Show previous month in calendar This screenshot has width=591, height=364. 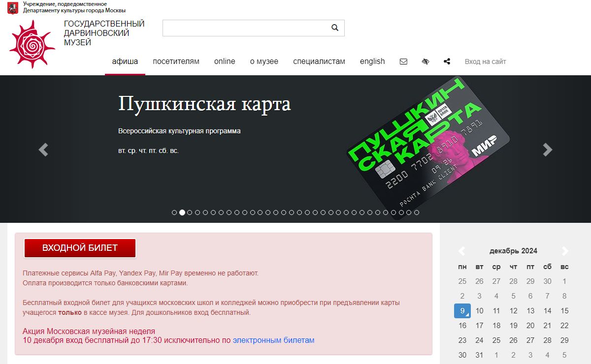[x=462, y=251]
